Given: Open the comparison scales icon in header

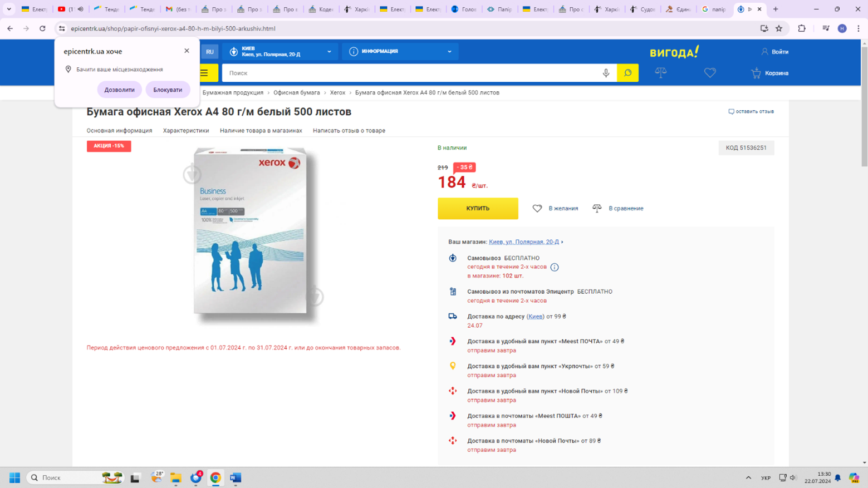Looking at the screenshot, I should [660, 73].
